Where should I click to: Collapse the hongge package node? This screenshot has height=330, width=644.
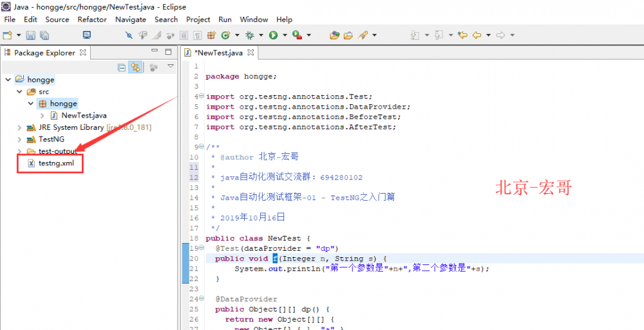31,104
